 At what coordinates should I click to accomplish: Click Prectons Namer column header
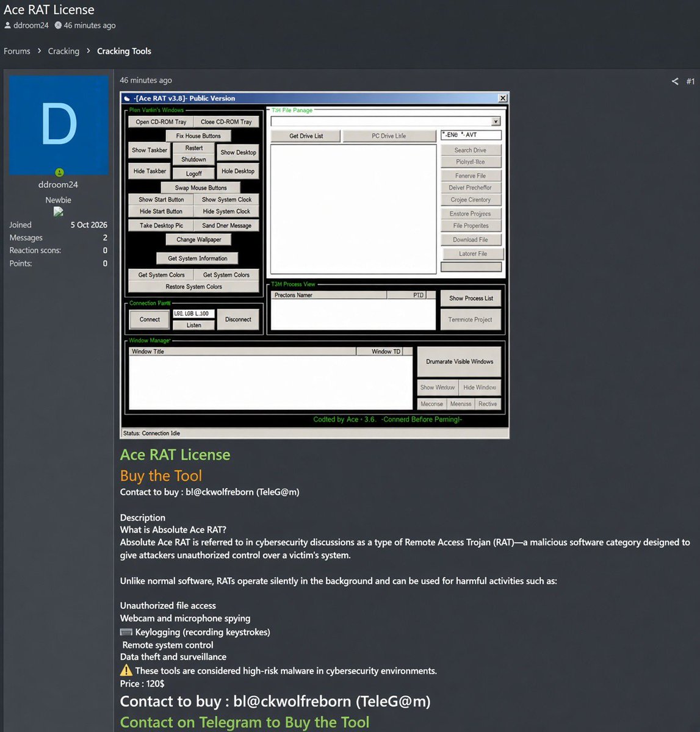[329, 295]
